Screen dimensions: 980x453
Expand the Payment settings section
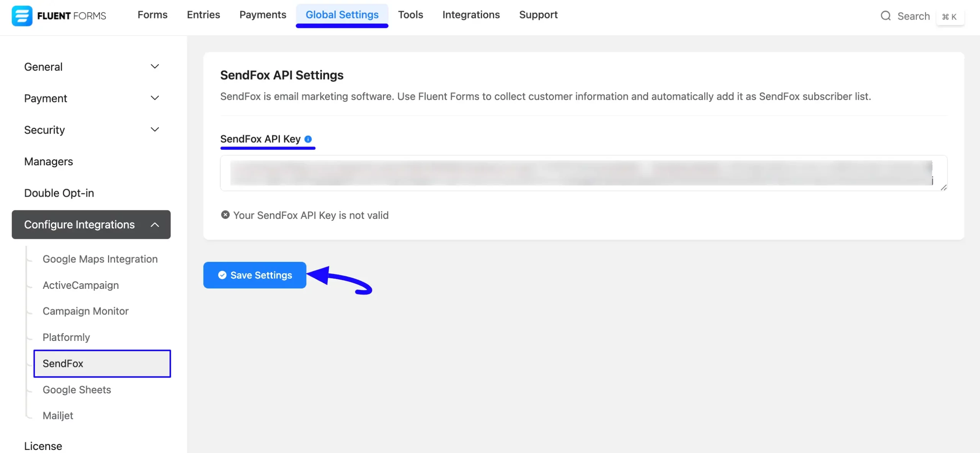91,98
